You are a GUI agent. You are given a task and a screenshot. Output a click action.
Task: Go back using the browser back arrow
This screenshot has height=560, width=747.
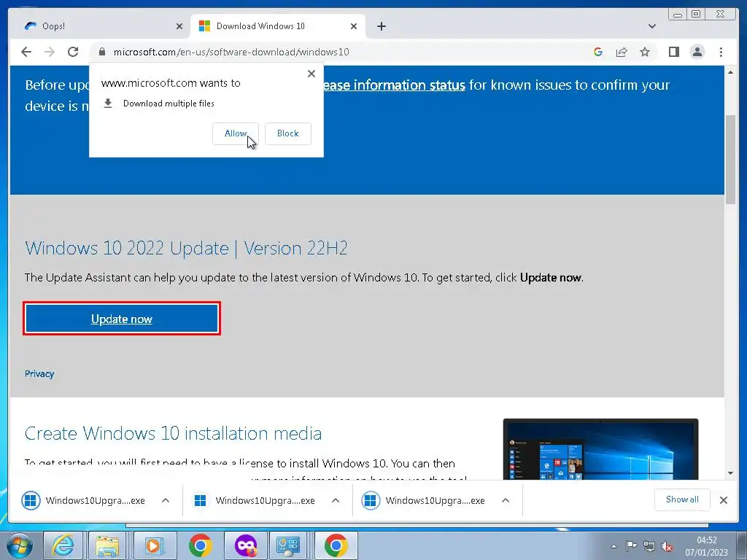click(26, 52)
